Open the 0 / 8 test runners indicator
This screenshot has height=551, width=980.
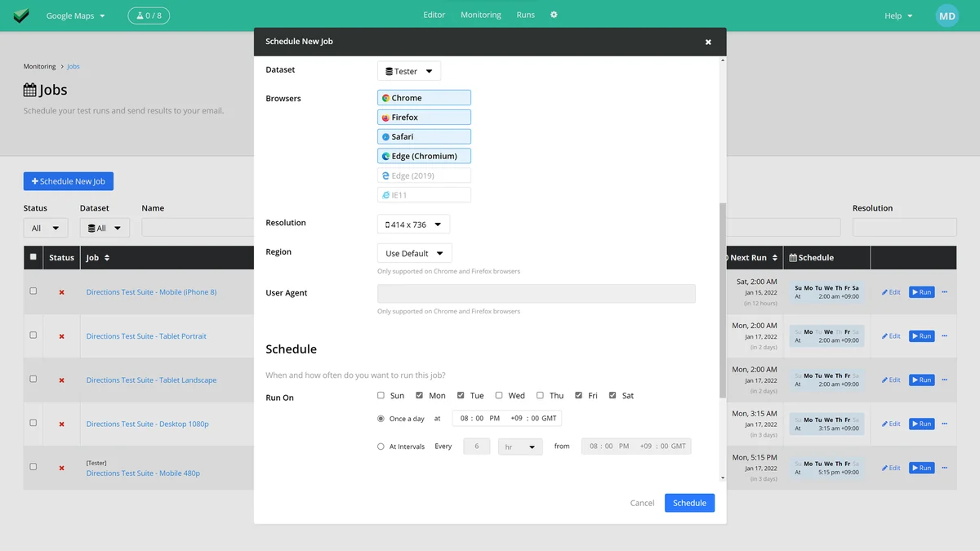pos(149,16)
